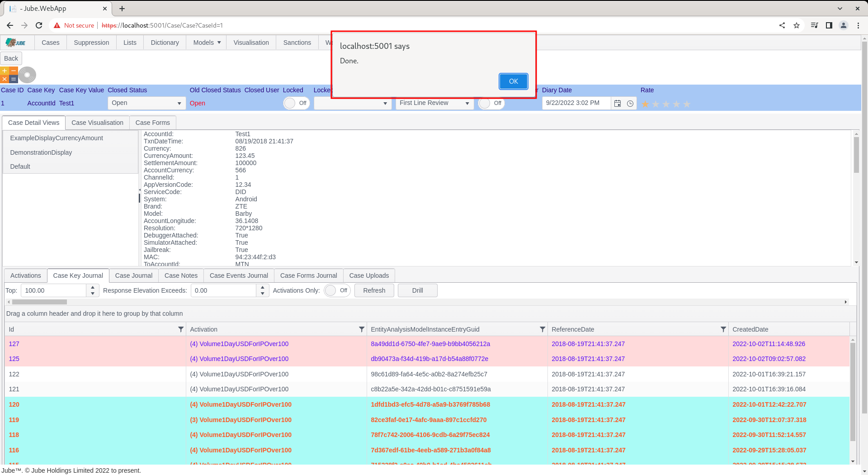Decrease the Top value spinner
Image resolution: width=868 pixels, height=475 pixels.
[93, 294]
